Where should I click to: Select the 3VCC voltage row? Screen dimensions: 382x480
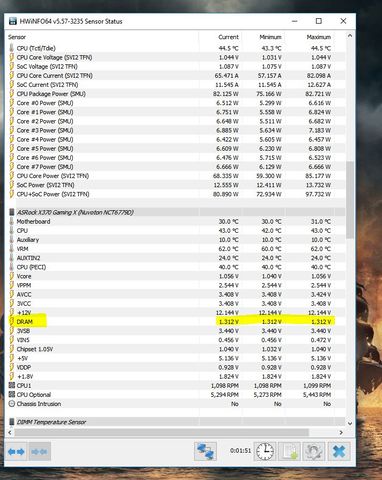point(176,303)
